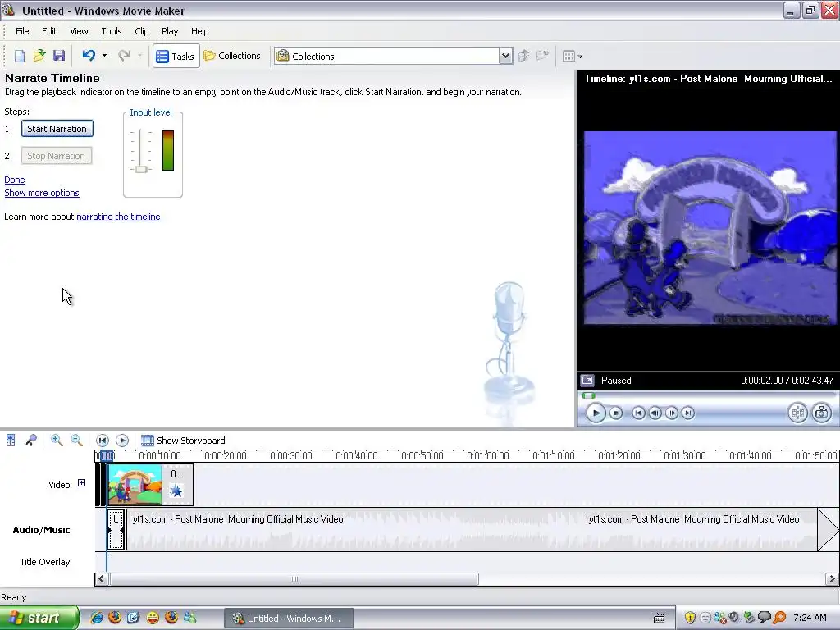This screenshot has width=840, height=630.
Task: Open the undo history dropdown arrow
Action: [x=104, y=56]
